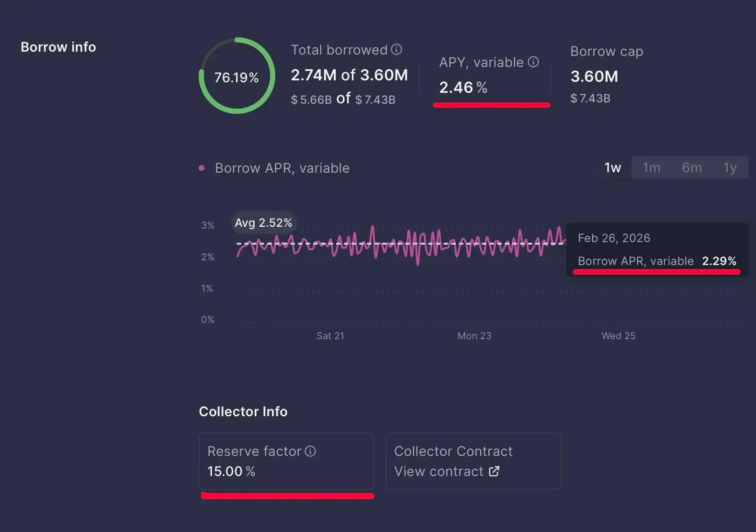Click the 76.19% circular utilization ring

237,76
